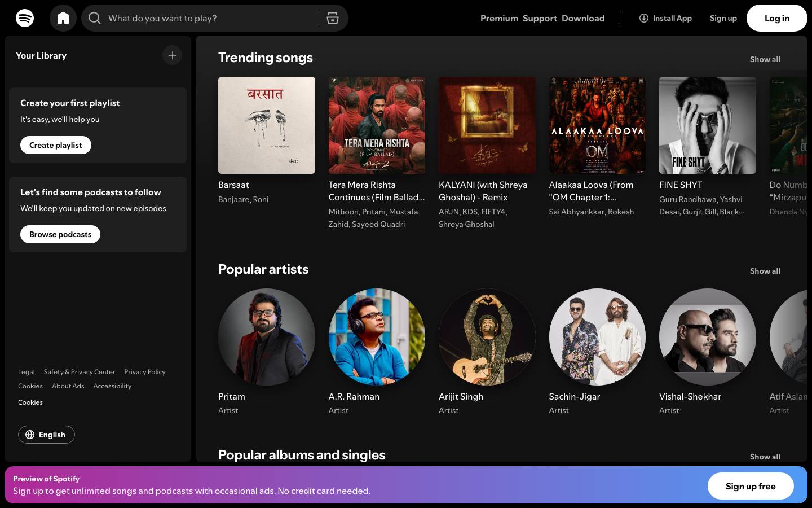
Task: Click 'ARJN, KDS, FIFTY4, Shreya Ghoshal' text
Action: point(473,218)
